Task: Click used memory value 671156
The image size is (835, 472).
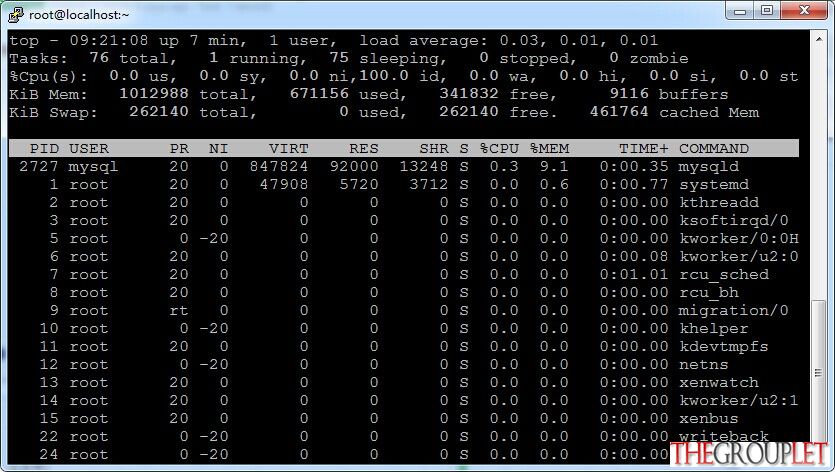Action: pos(319,94)
